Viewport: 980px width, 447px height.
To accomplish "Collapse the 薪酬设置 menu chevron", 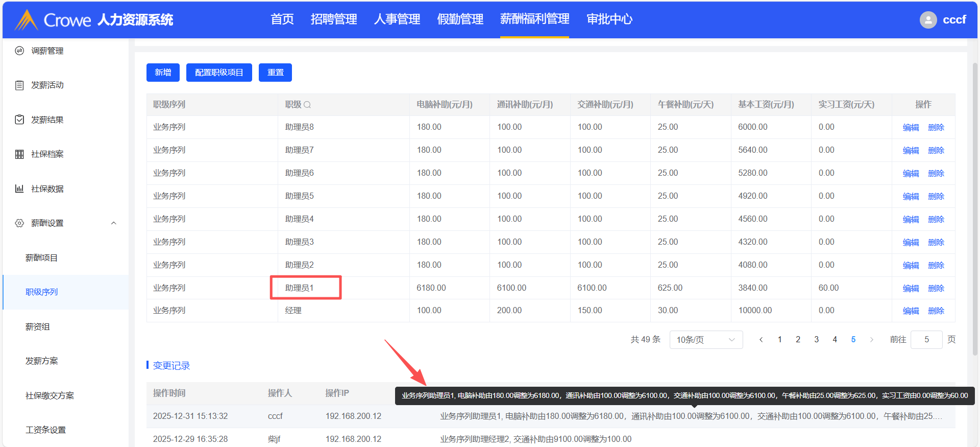I will pos(114,223).
